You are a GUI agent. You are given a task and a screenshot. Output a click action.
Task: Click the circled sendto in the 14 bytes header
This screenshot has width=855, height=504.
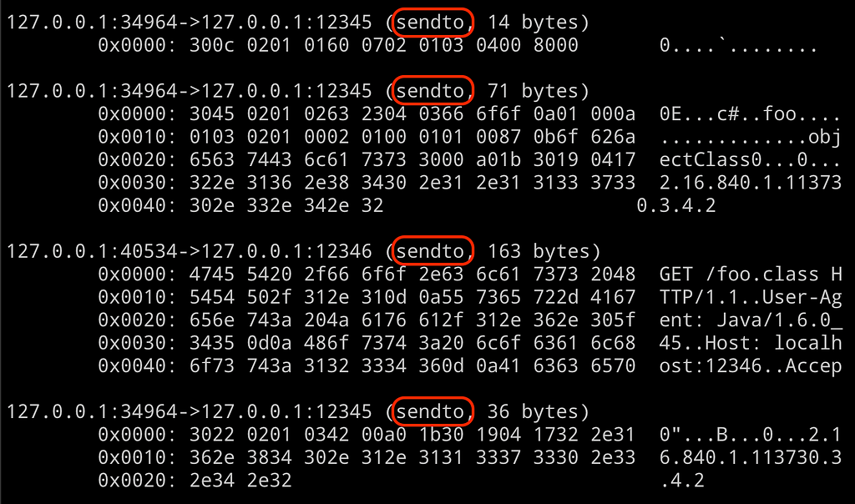430,23
